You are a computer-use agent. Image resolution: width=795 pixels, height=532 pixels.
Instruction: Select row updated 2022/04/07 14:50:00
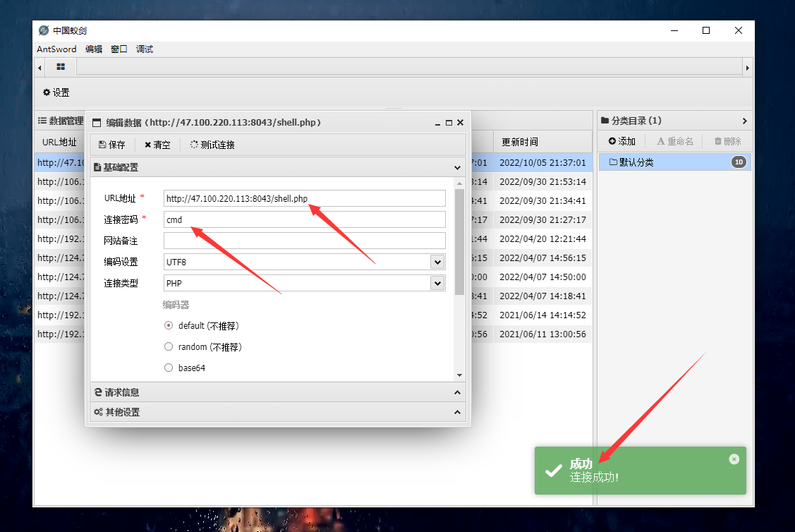(x=542, y=277)
